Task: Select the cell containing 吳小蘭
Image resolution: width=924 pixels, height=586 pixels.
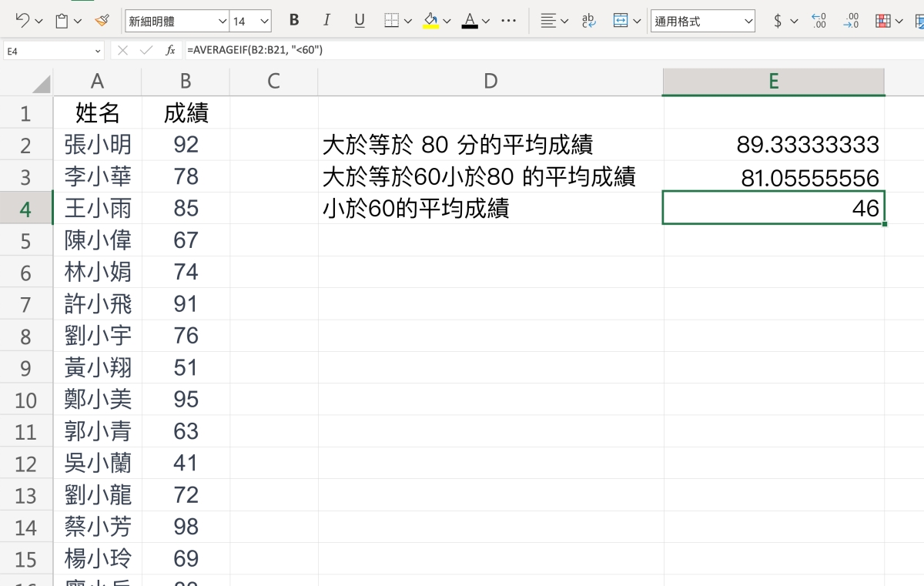Action: [97, 464]
